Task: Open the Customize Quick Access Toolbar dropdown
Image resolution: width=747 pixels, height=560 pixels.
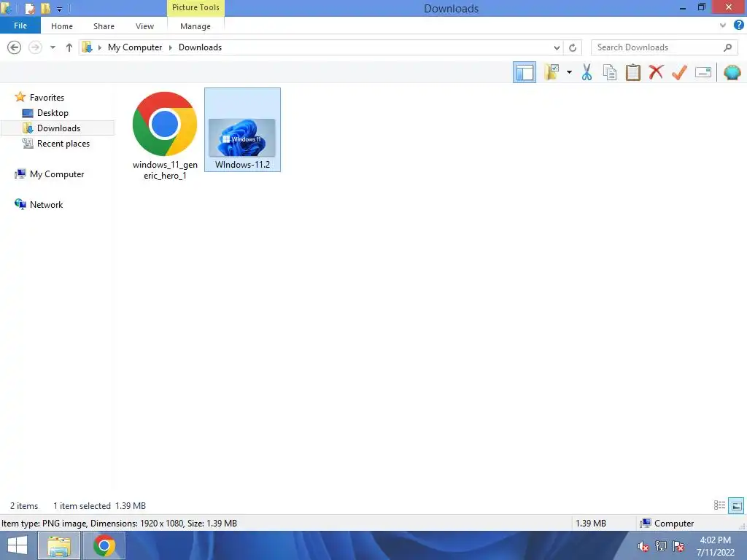Action: 60,9
